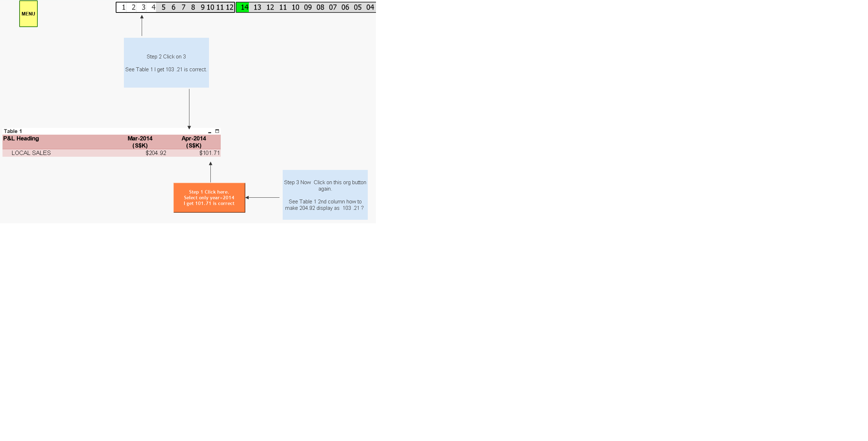Select year 13 in year list
The image size is (868, 441).
tap(257, 7)
